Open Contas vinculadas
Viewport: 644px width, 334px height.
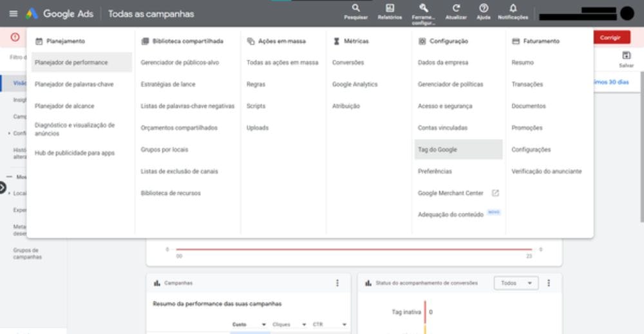click(442, 127)
